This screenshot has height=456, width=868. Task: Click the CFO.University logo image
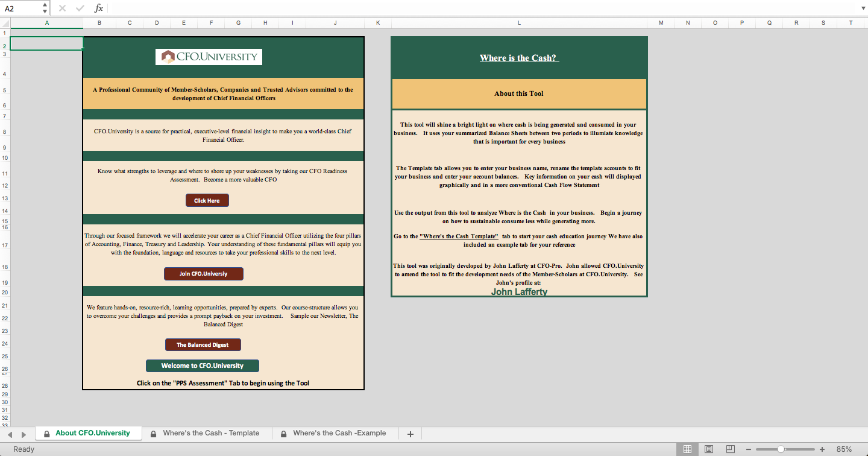pos(209,57)
